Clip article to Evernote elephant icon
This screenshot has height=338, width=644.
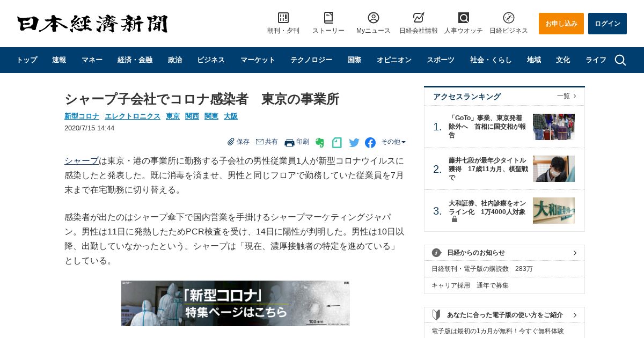click(320, 143)
